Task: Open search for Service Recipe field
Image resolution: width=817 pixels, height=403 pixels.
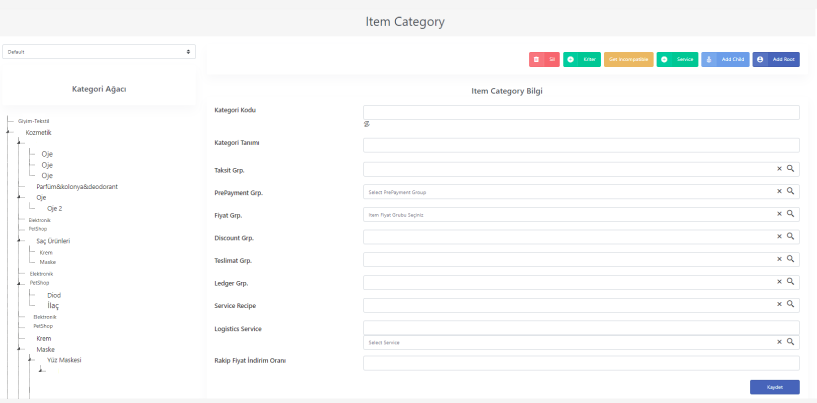Action: (790, 304)
